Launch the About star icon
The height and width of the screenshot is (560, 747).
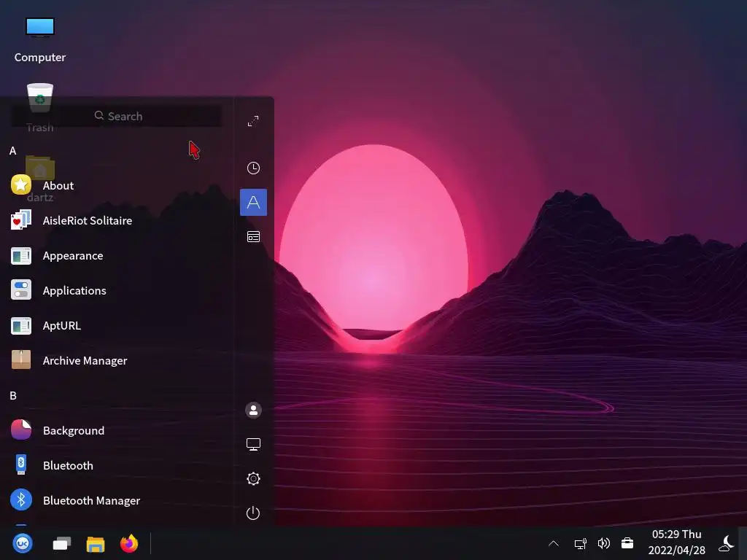tap(21, 184)
